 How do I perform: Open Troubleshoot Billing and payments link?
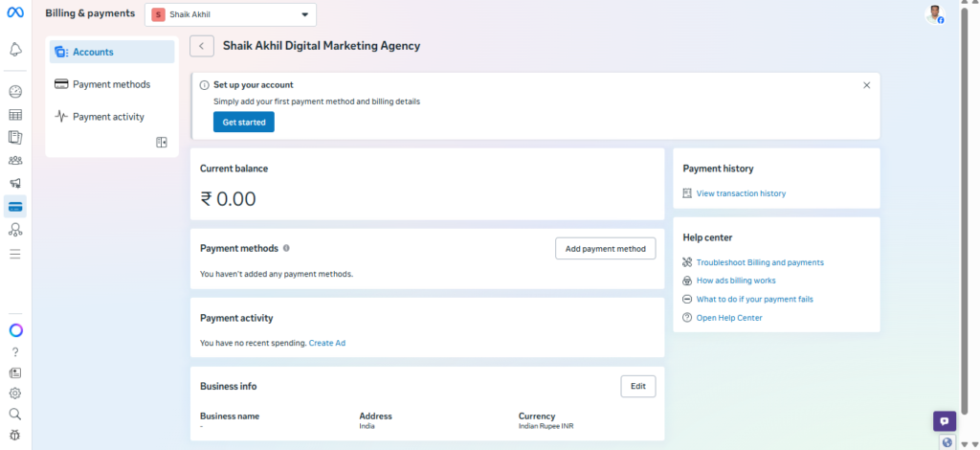[760, 262]
